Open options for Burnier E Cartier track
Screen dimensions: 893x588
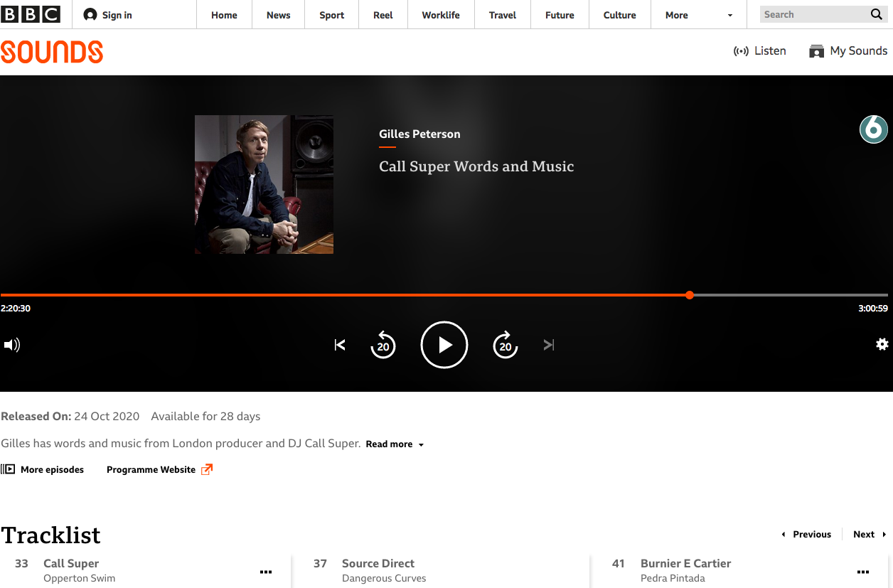pos(863,572)
